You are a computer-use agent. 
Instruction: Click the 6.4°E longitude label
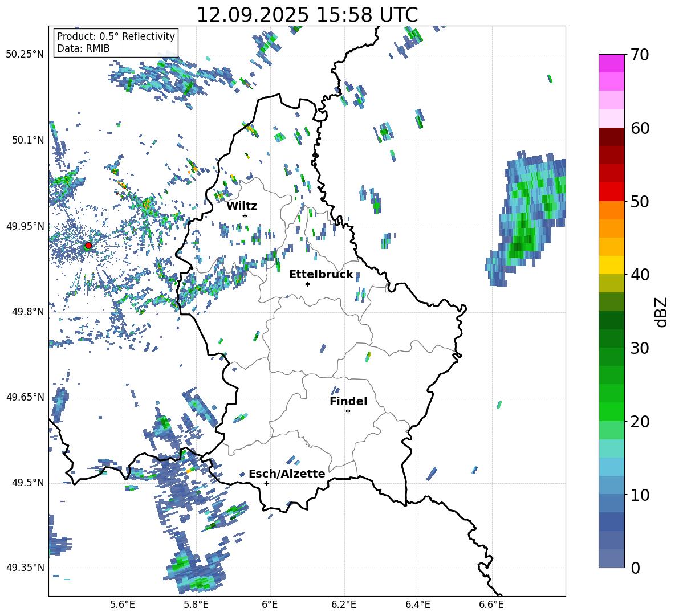(x=417, y=605)
